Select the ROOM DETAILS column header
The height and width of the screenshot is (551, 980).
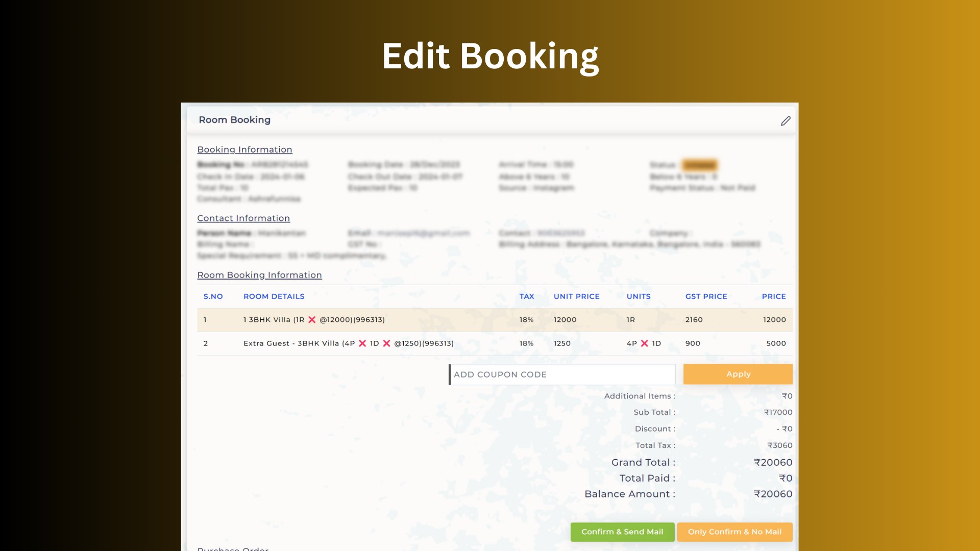274,296
